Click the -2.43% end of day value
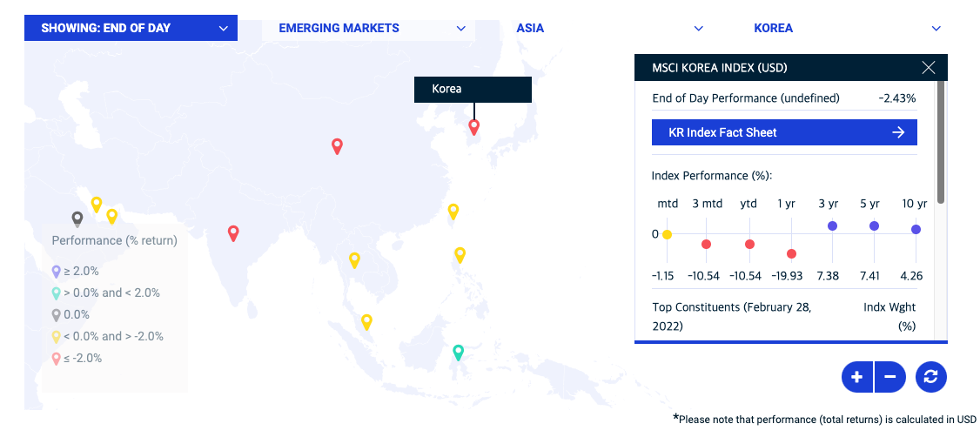Screen dimensions: 980x444 pos(896,98)
